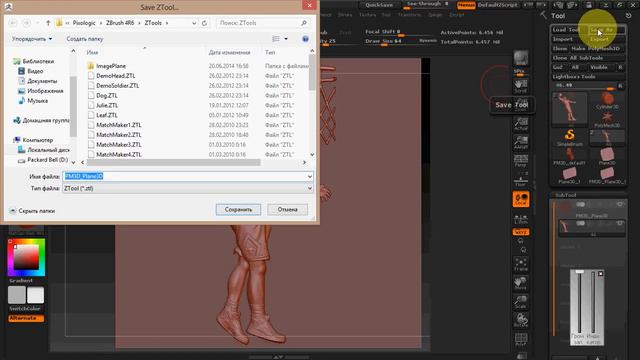This screenshot has height=360, width=640.
Task: Select the PolyMesh3D star tool thumbnail
Action: point(607,120)
